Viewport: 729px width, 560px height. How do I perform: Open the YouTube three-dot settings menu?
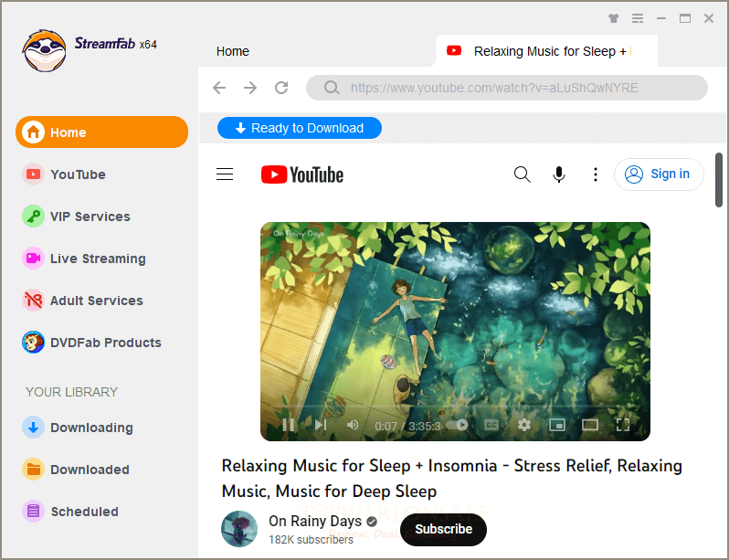click(595, 174)
